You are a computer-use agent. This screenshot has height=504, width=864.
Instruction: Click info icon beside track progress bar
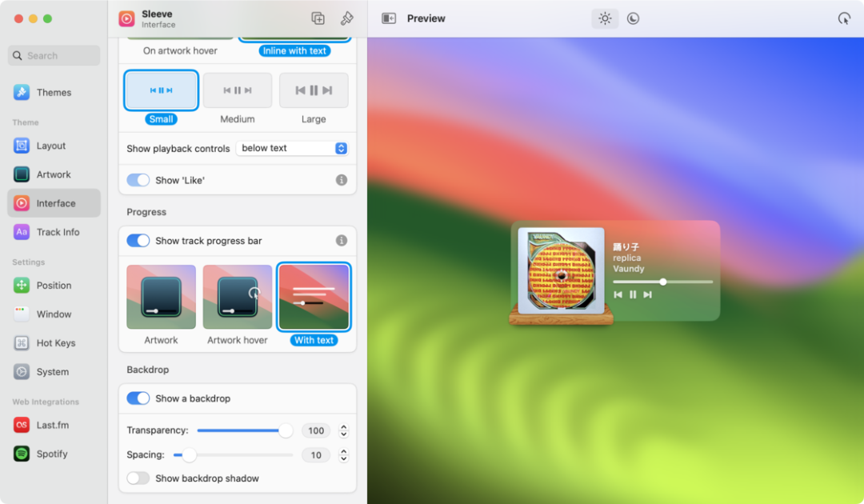point(342,241)
